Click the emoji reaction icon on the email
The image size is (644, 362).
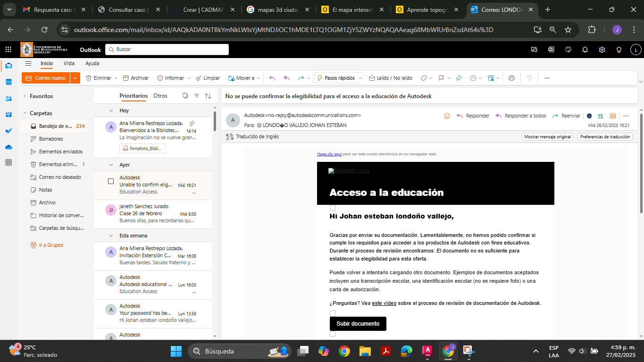click(447, 116)
